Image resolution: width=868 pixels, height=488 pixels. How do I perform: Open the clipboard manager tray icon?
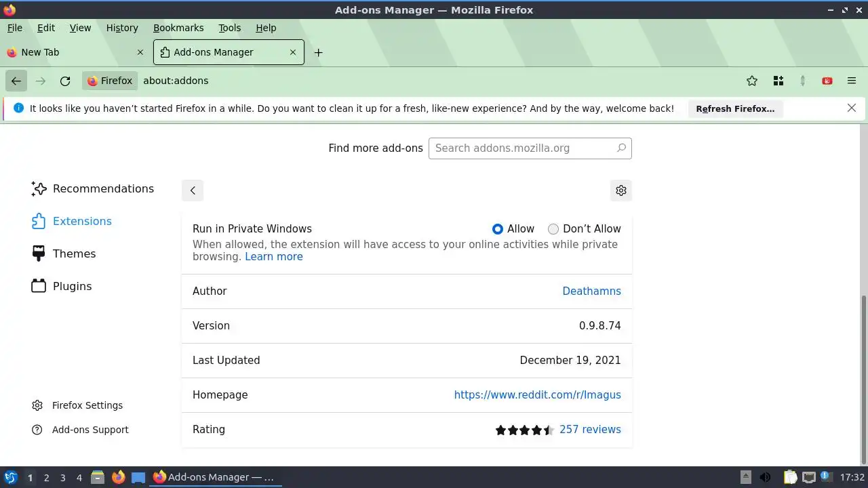click(791, 477)
